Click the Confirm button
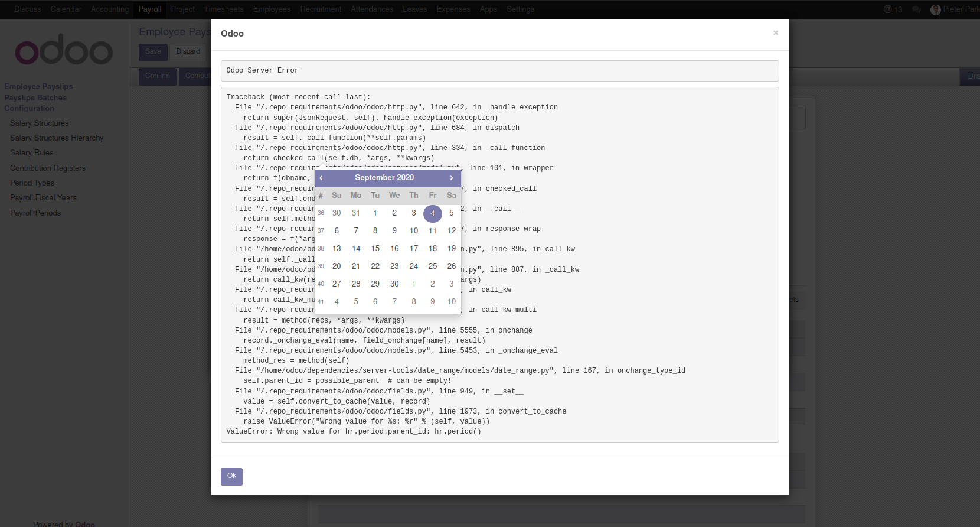This screenshot has height=527, width=980. 158,76
